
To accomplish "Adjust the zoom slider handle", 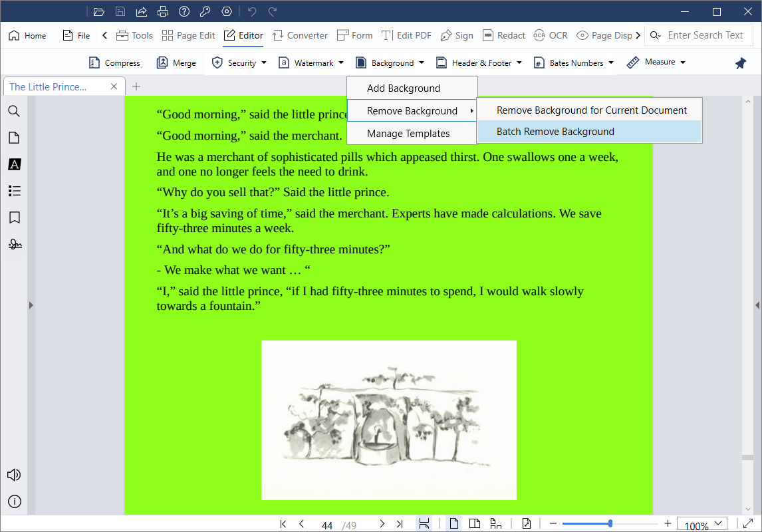I will [x=610, y=523].
